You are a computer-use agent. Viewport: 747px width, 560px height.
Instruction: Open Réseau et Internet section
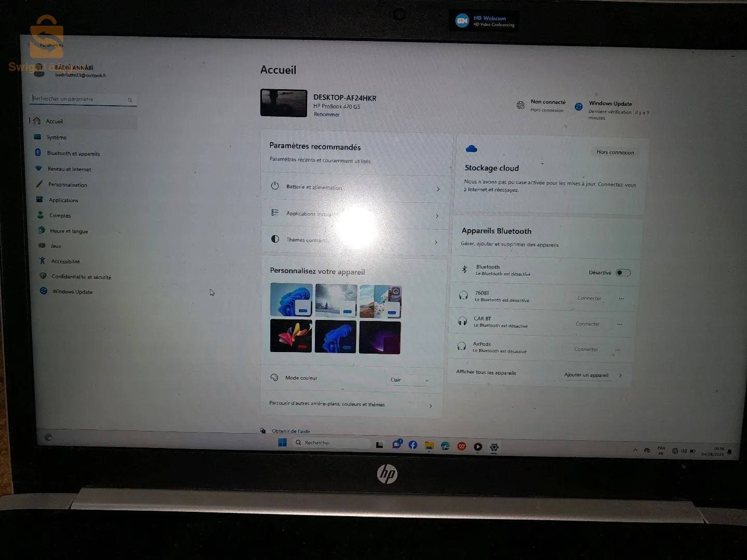click(x=69, y=169)
